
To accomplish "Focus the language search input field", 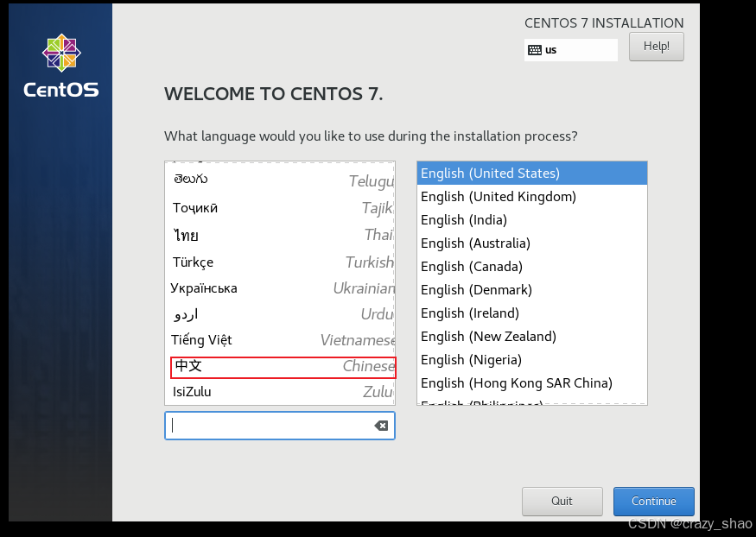I will tap(280, 426).
